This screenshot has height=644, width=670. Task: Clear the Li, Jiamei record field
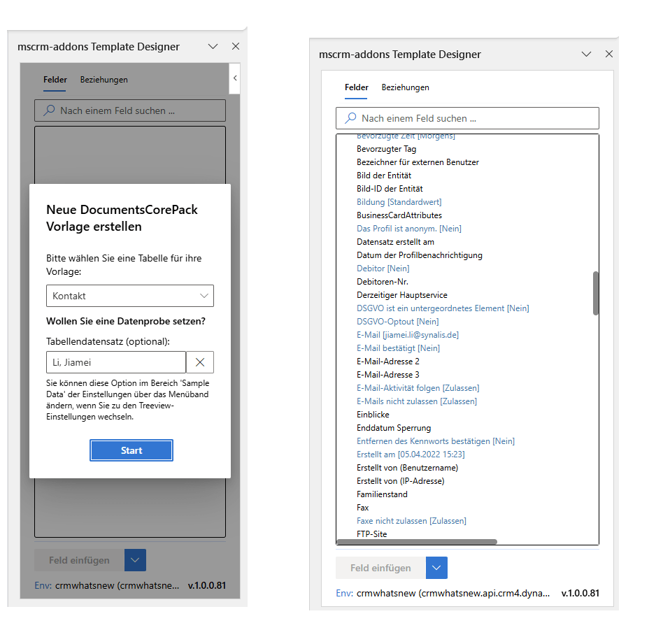200,362
